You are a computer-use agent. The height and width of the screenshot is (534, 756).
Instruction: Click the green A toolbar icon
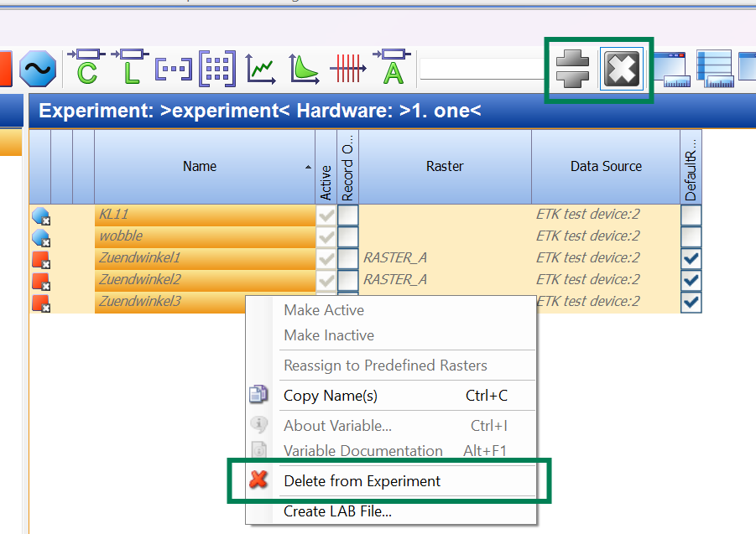pyautogui.click(x=392, y=67)
